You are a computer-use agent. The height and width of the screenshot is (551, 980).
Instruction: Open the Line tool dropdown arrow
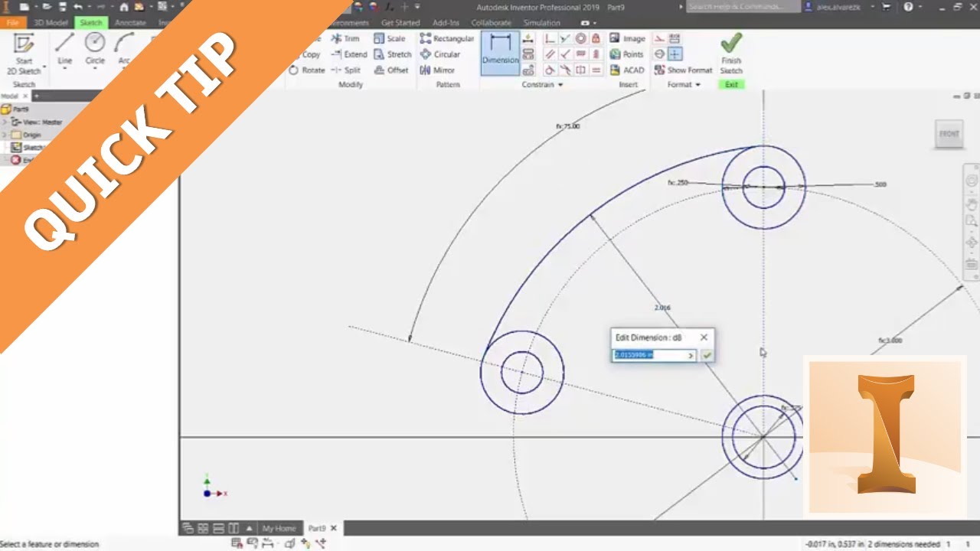pyautogui.click(x=65, y=69)
